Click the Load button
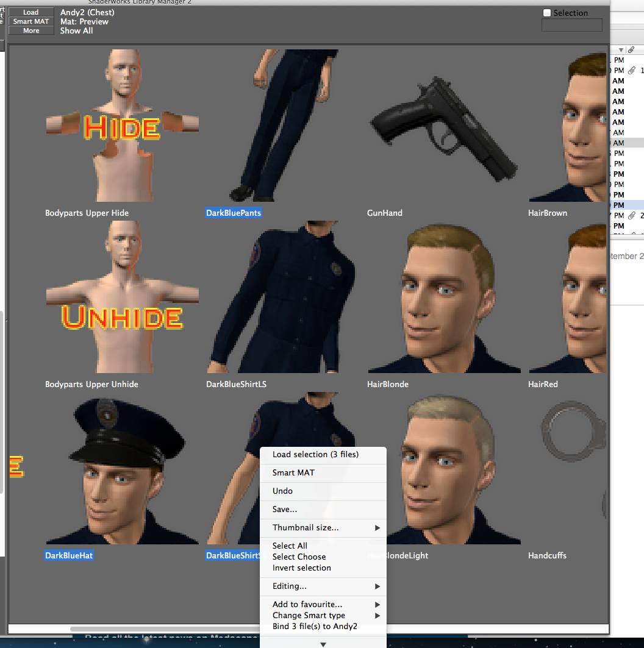The height and width of the screenshot is (648, 644). [31, 12]
